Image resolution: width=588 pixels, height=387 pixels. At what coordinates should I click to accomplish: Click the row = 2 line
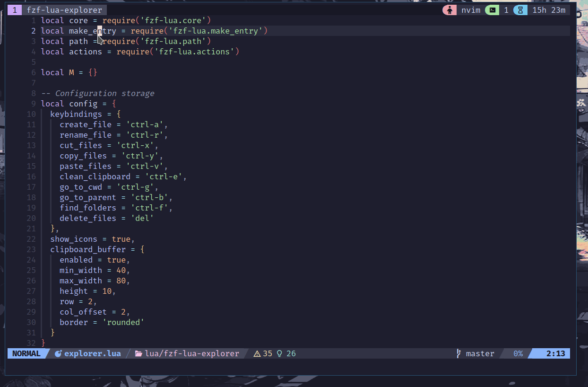78,301
